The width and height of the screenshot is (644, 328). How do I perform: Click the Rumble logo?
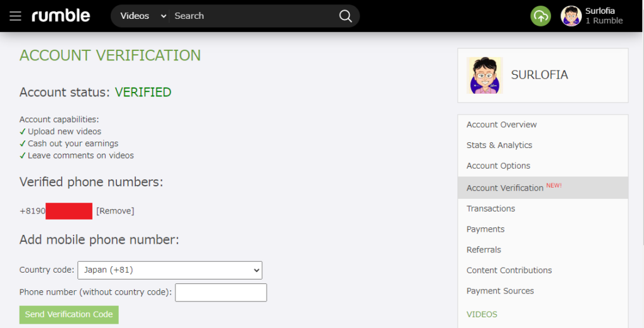point(61,16)
